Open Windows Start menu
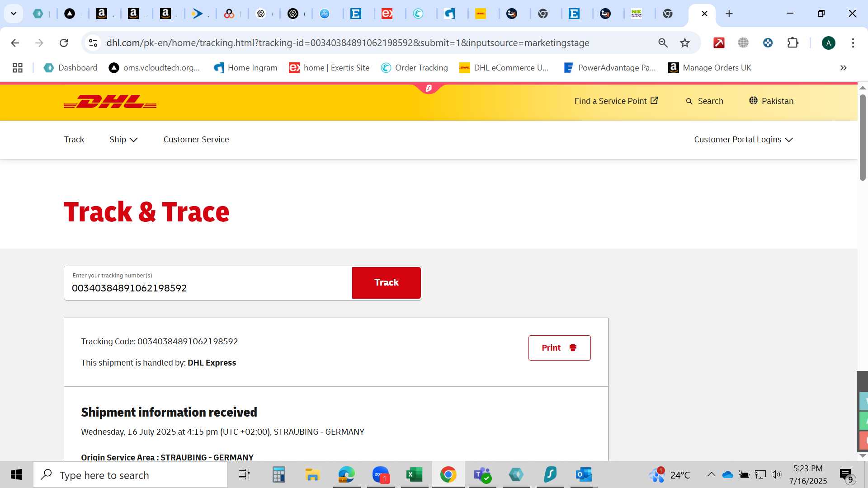Image resolution: width=868 pixels, height=488 pixels. (x=16, y=475)
